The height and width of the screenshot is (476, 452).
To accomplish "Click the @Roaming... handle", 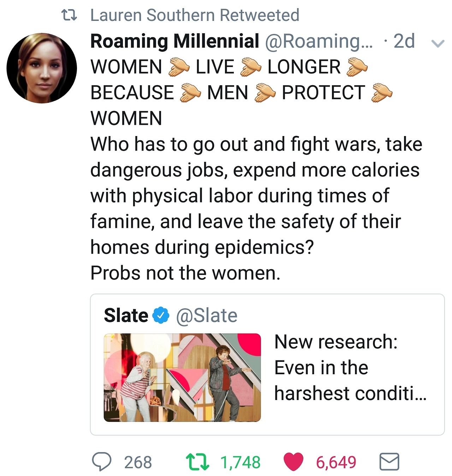I will click(319, 41).
